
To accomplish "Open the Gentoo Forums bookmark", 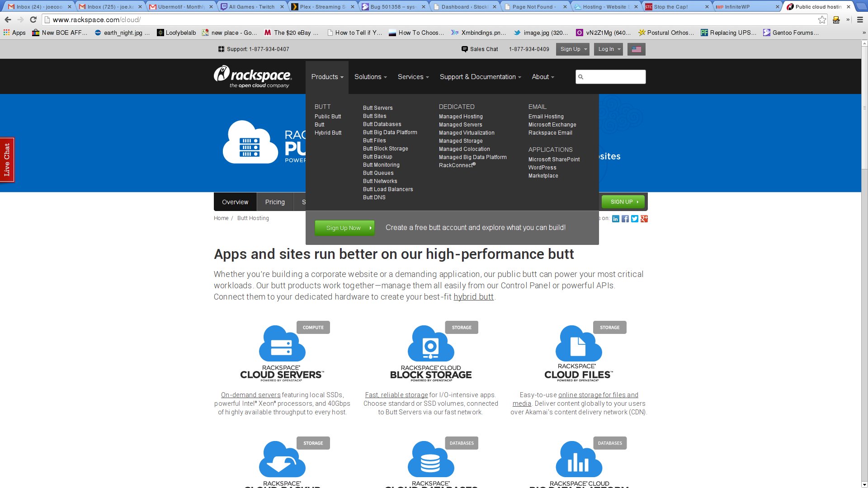I will [791, 33].
